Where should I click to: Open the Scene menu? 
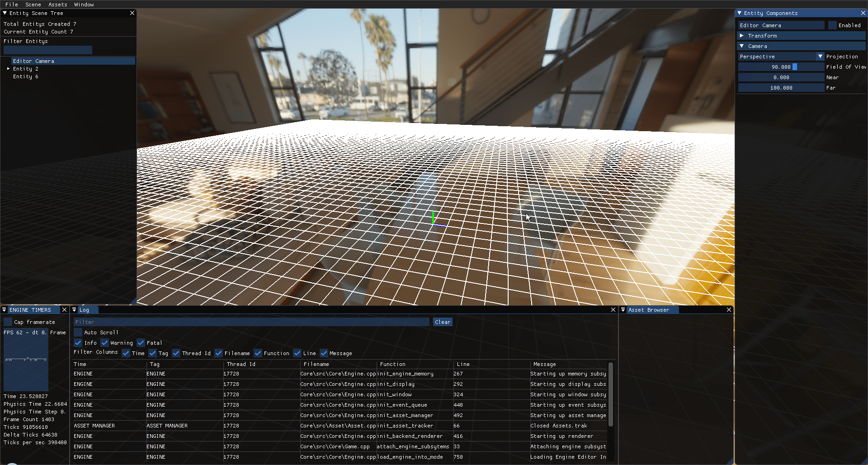tap(33, 5)
